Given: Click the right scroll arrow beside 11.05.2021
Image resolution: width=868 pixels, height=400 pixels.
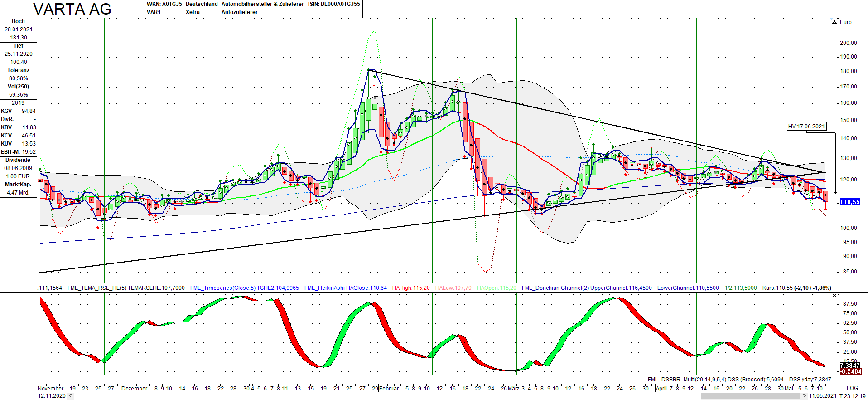Looking at the screenshot, I should click(805, 396).
